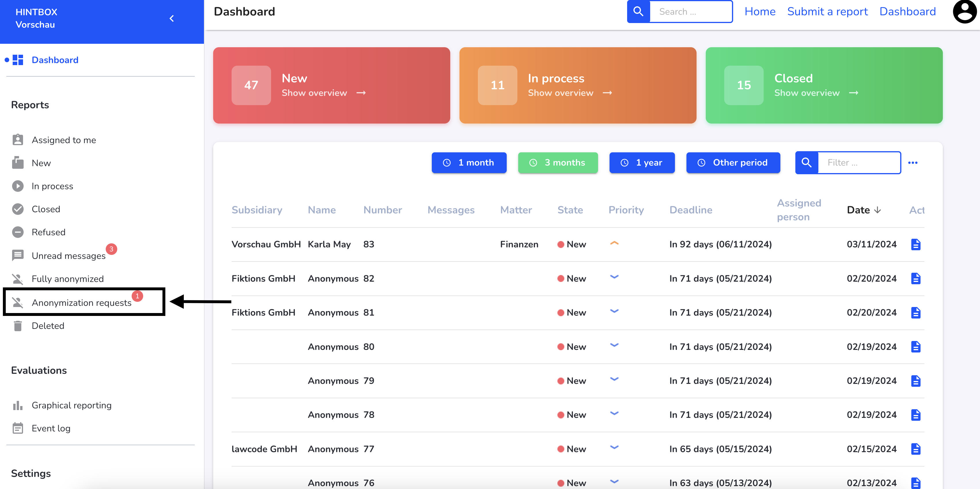The height and width of the screenshot is (489, 980).
Task: Open Assigned to me reports
Action: [x=64, y=140]
